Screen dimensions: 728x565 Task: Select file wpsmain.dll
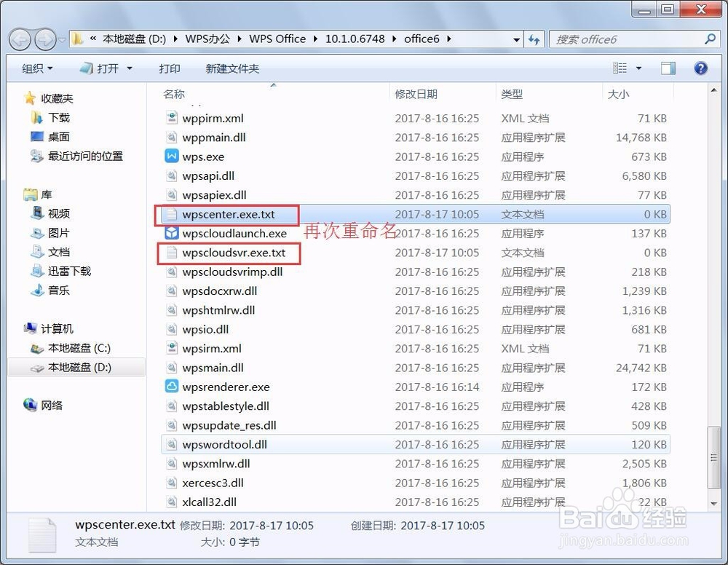pos(416,368)
